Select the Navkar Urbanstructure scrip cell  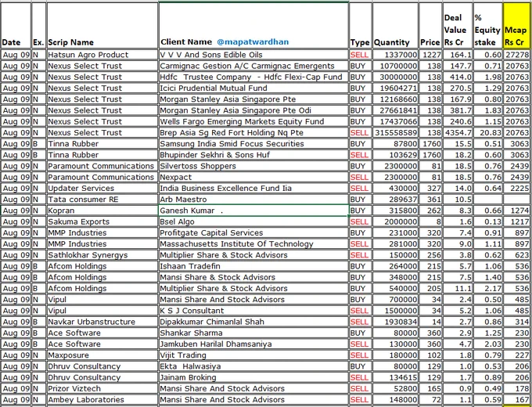point(102,322)
